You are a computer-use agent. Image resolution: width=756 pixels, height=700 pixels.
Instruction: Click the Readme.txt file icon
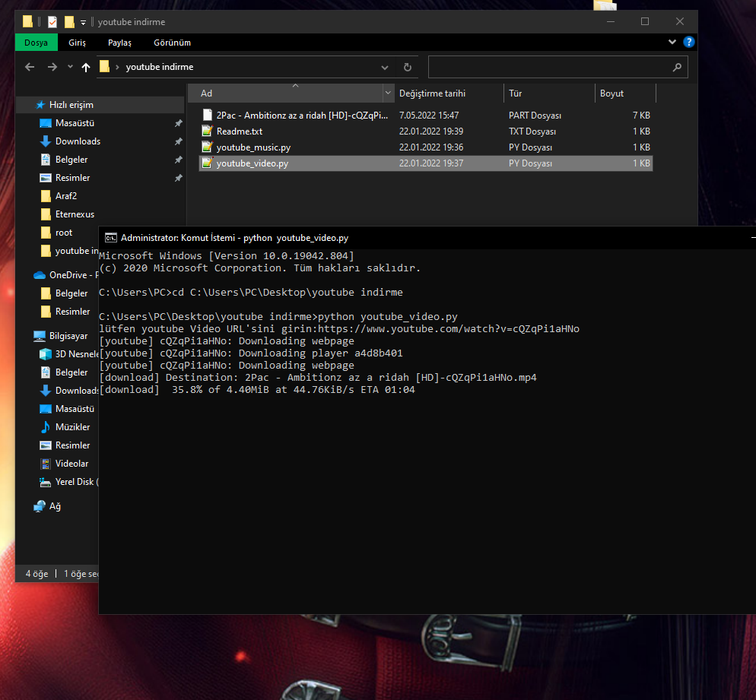[208, 131]
